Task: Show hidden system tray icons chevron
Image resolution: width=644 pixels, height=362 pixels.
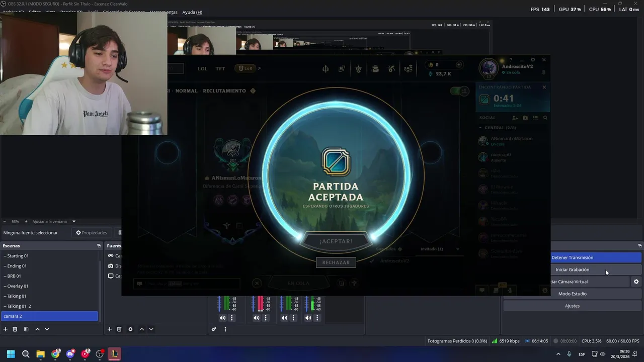Action: 558,354
